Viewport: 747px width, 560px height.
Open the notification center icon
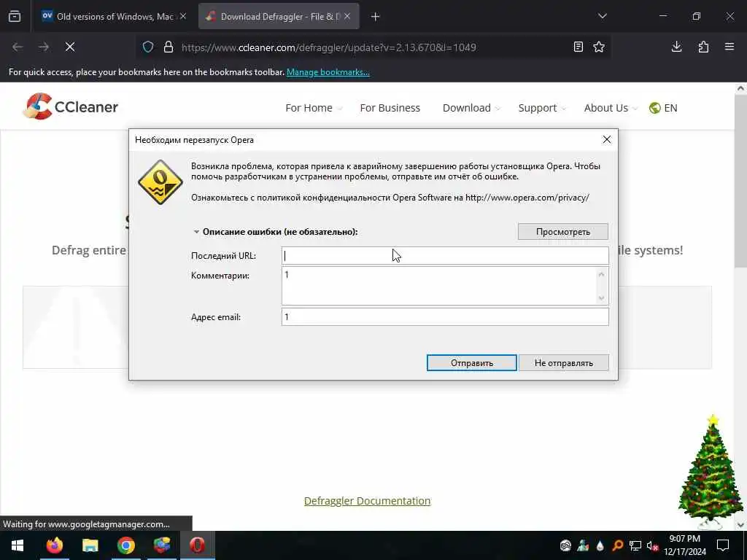coord(723,545)
